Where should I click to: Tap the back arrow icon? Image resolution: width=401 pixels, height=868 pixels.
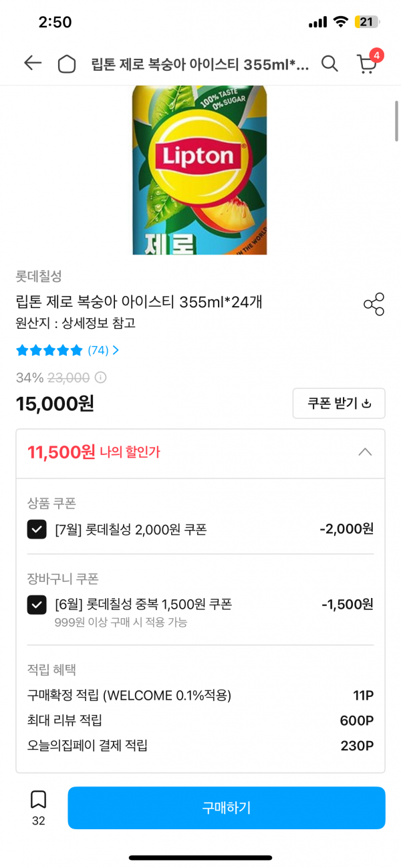click(32, 63)
